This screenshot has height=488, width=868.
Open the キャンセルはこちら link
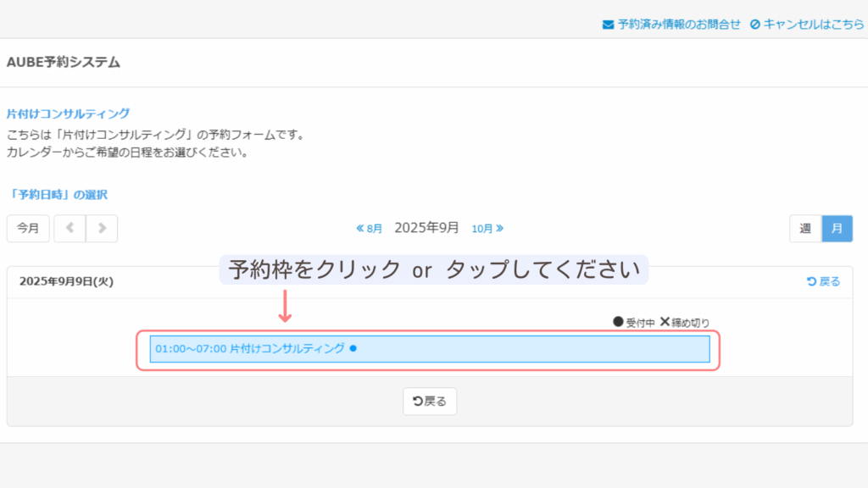point(807,25)
